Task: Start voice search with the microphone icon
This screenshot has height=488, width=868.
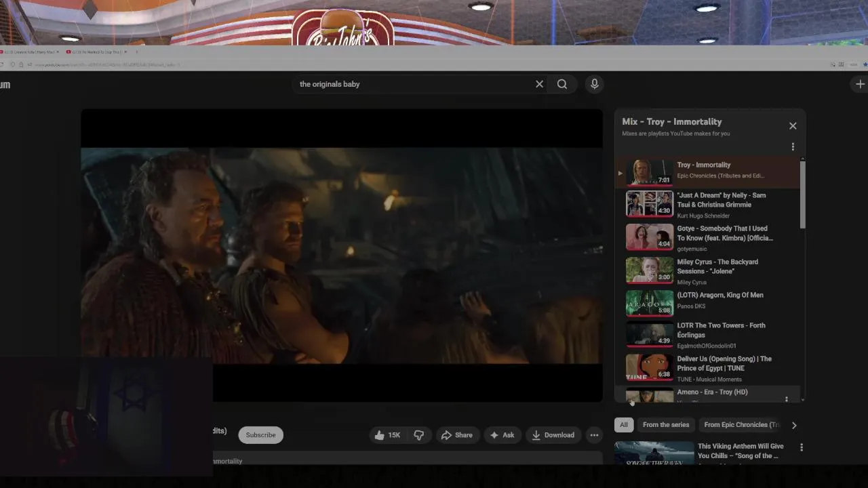Action: tap(594, 84)
